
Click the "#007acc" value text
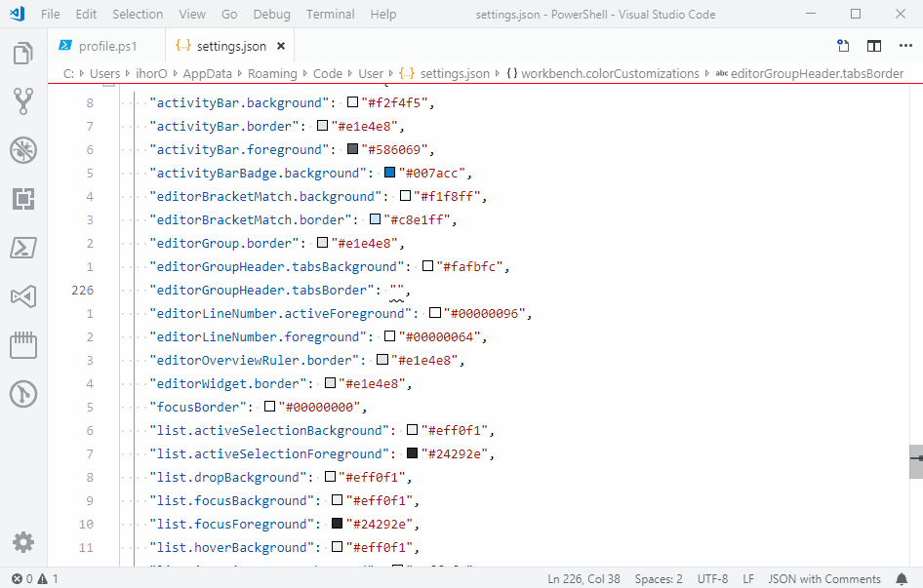pyautogui.click(x=432, y=173)
